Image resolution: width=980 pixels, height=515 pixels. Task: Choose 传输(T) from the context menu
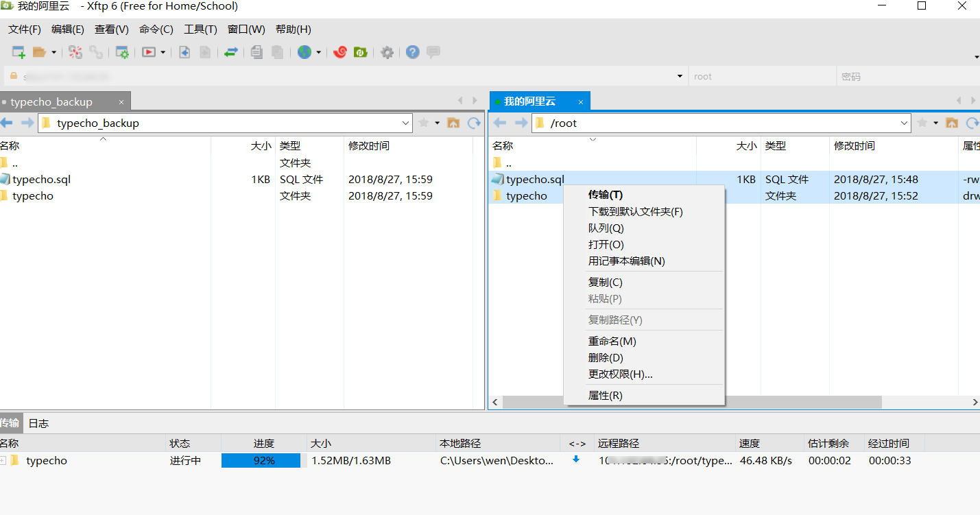606,195
